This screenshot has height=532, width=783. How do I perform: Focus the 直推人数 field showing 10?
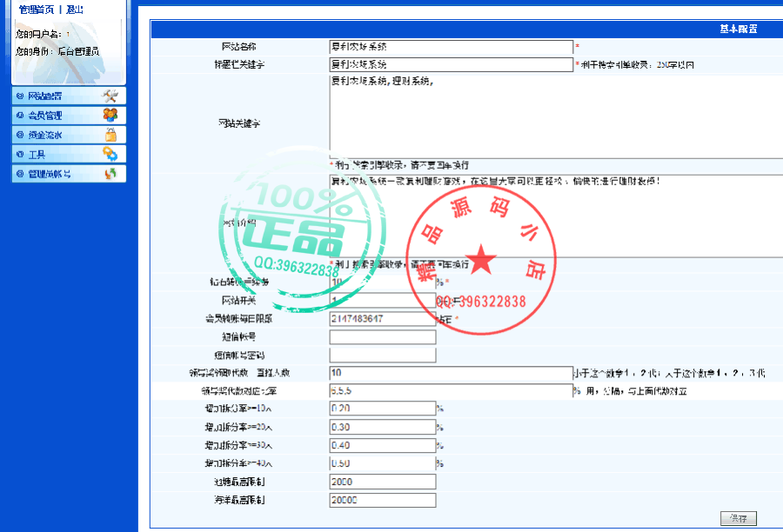(451, 373)
